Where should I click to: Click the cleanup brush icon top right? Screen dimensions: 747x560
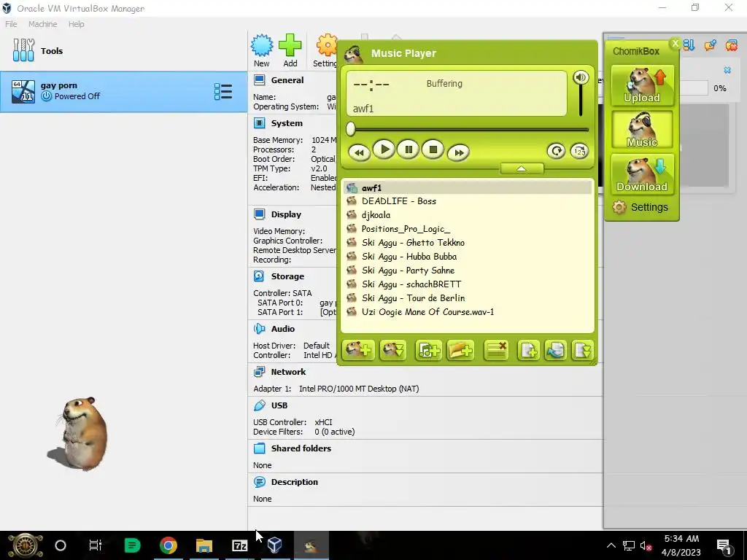tap(711, 44)
